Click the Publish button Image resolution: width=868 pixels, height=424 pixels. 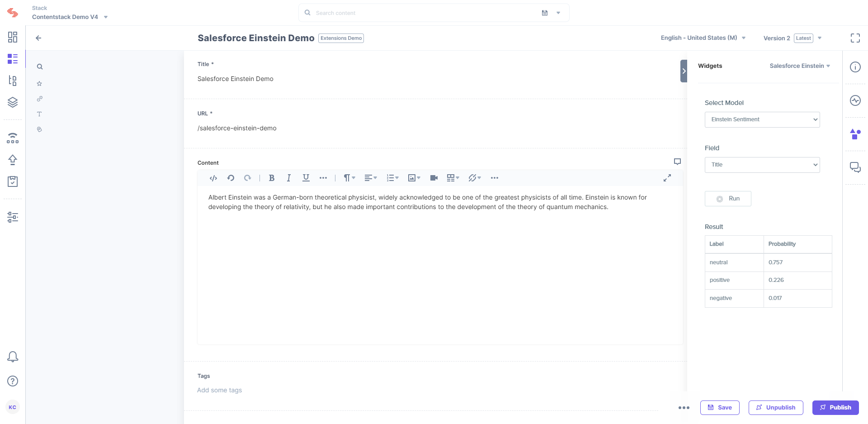pos(835,408)
